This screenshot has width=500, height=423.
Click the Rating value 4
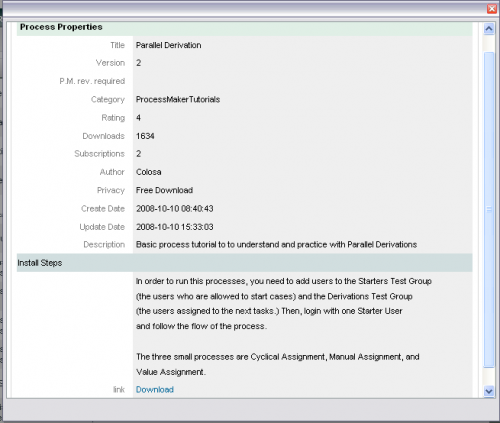(138, 118)
